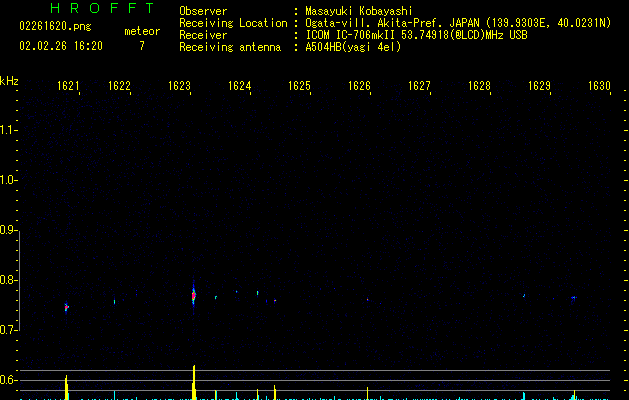Select observer name Masayuki Kobayashi
Viewport: 629px width, 400px height.
pos(359,11)
